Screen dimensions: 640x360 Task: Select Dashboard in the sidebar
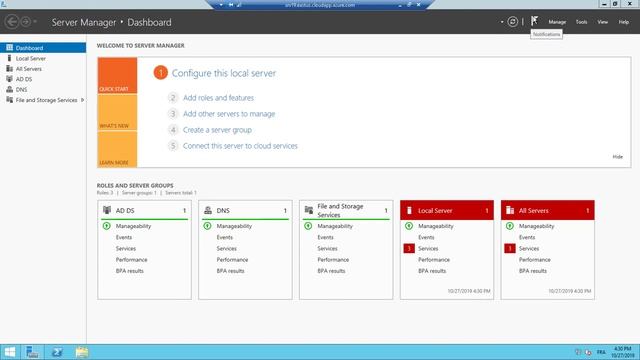(x=43, y=48)
